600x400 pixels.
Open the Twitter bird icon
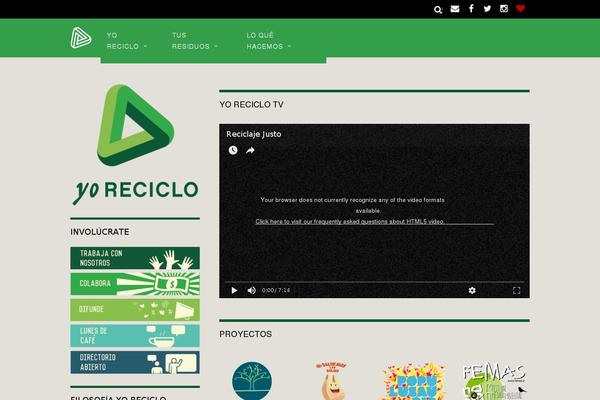click(x=487, y=8)
